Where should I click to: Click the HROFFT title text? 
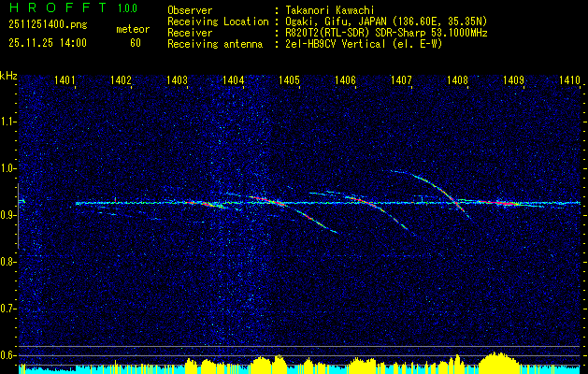[59, 7]
